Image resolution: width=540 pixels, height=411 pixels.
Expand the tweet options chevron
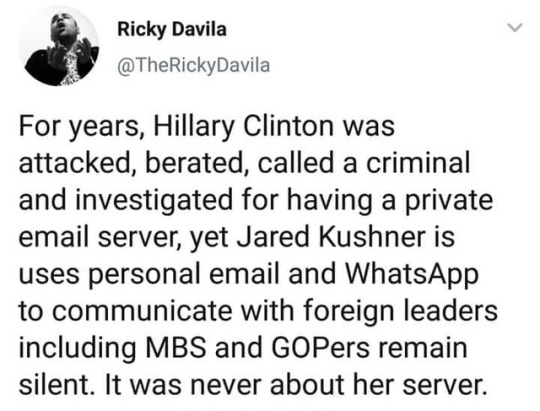(x=516, y=27)
